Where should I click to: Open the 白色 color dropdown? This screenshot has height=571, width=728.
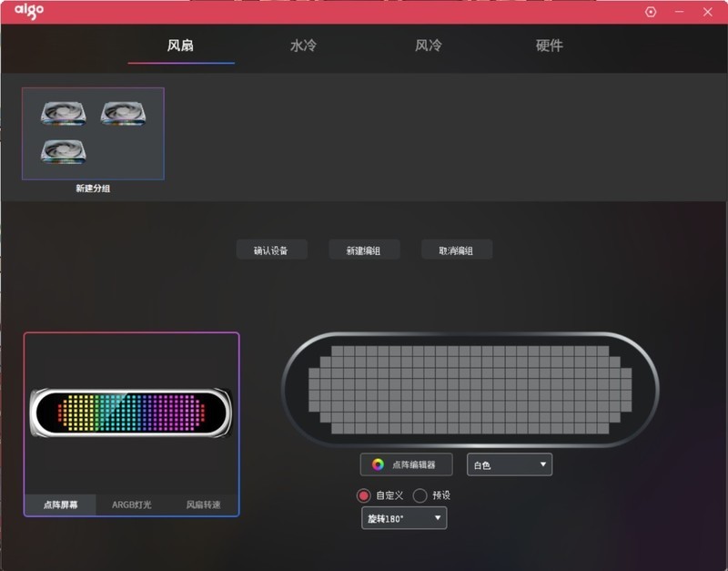click(509, 464)
